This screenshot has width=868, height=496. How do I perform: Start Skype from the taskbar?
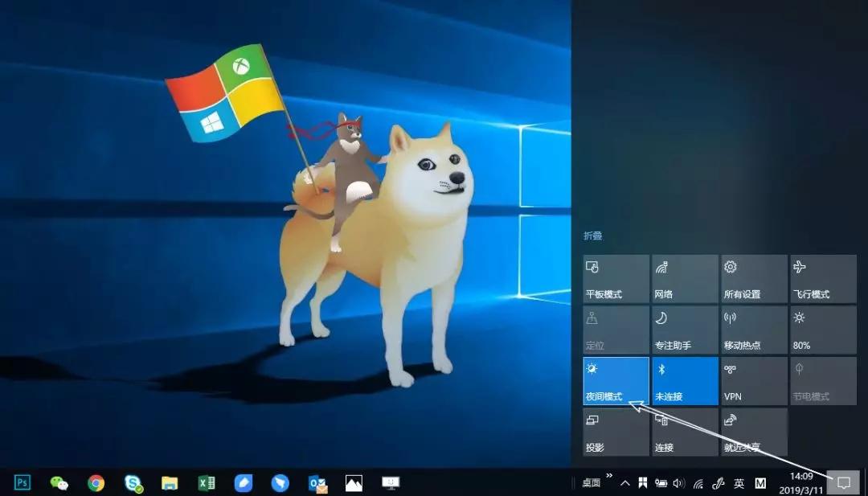133,482
